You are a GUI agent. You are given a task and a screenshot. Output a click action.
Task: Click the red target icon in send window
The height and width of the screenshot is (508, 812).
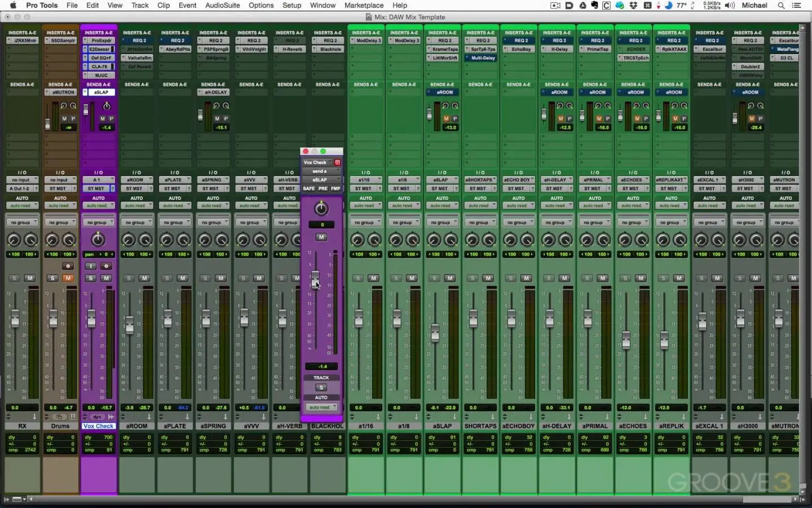click(337, 163)
